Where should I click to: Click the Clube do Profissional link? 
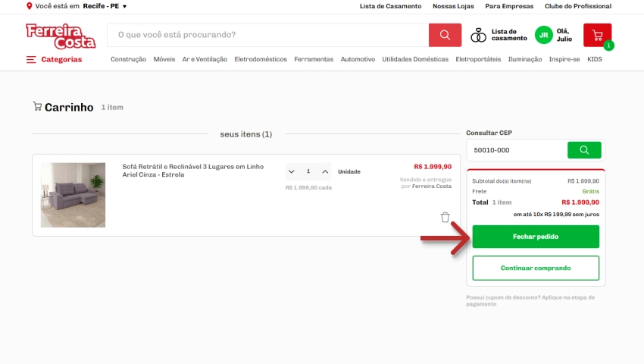coord(578,6)
